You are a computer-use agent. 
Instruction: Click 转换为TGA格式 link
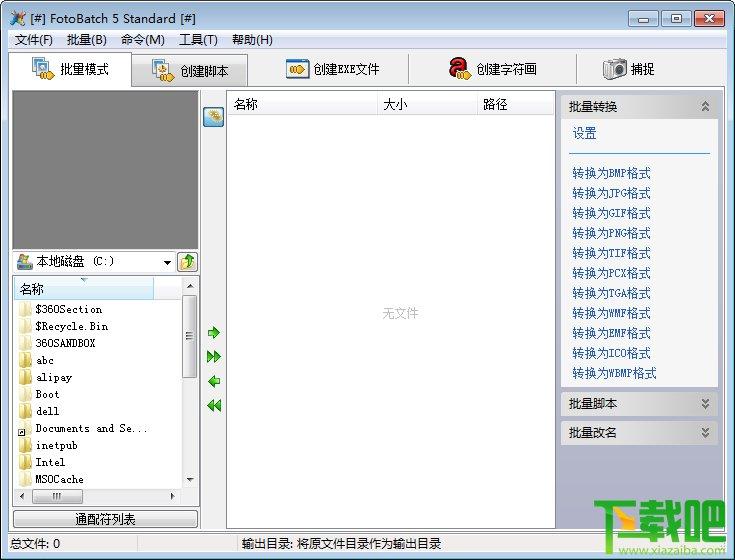(611, 293)
